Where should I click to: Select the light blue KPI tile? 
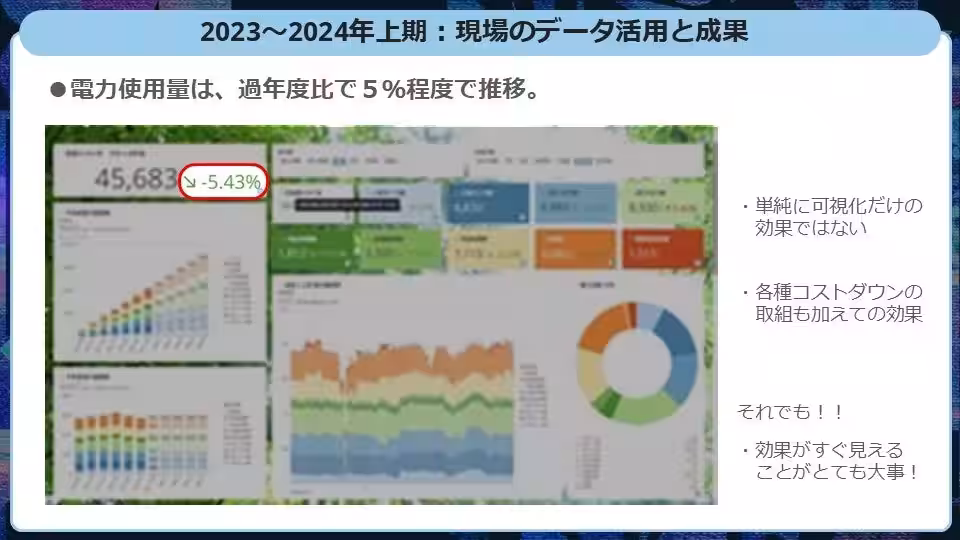574,203
